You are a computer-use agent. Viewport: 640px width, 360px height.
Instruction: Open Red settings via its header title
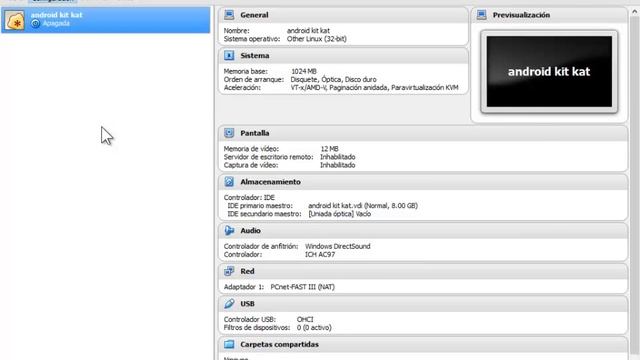[x=247, y=271]
